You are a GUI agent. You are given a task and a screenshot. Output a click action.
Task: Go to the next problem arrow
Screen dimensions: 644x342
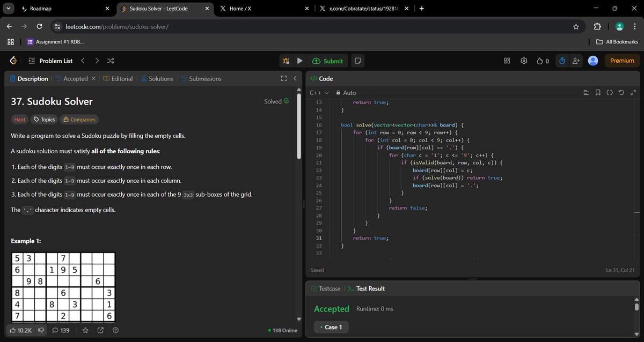coord(97,61)
